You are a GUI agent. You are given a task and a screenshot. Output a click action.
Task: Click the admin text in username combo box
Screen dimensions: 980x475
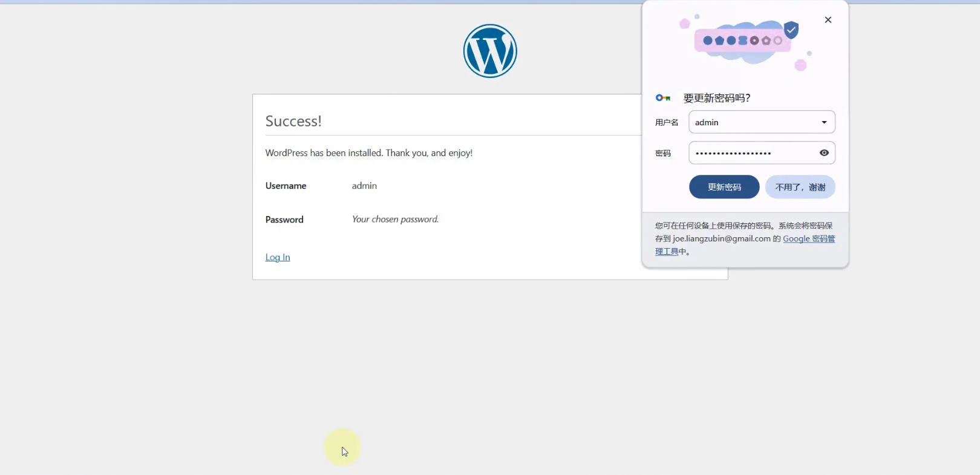click(707, 122)
